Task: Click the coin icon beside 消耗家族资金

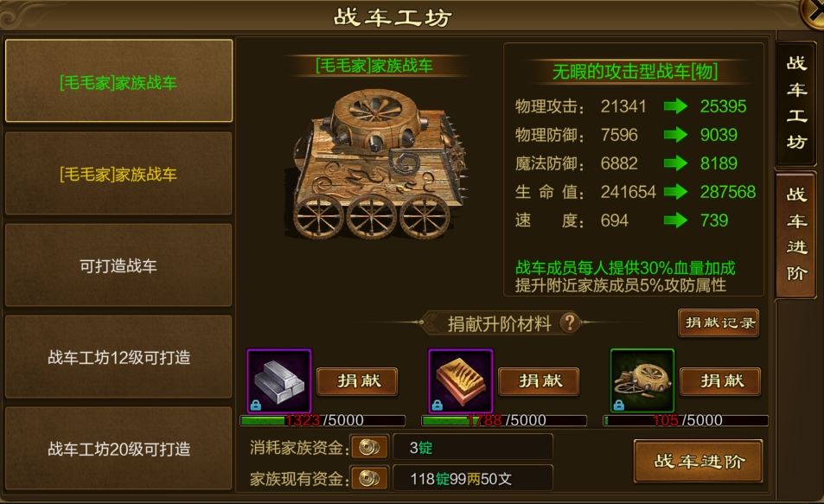Action: [x=369, y=448]
